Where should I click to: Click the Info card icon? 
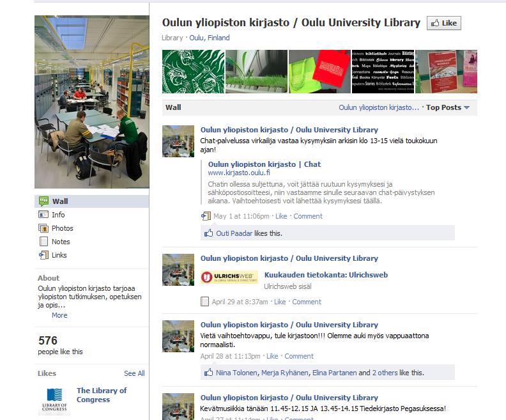[43, 214]
